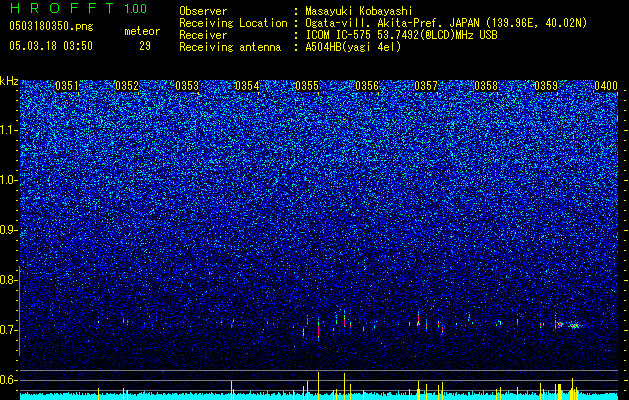Click the 0.7 kHz axis tick label
This screenshot has height=400, width=629.
pos(7,330)
